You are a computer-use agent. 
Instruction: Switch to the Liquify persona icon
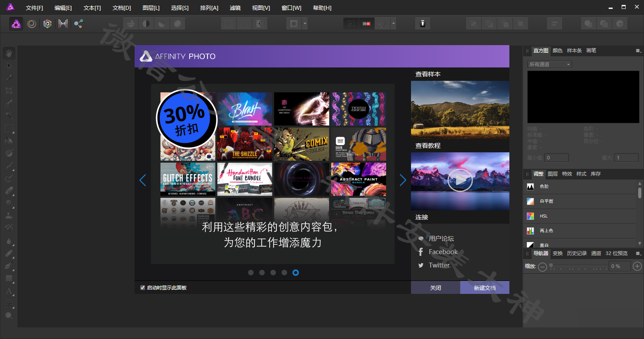pyautogui.click(x=32, y=24)
